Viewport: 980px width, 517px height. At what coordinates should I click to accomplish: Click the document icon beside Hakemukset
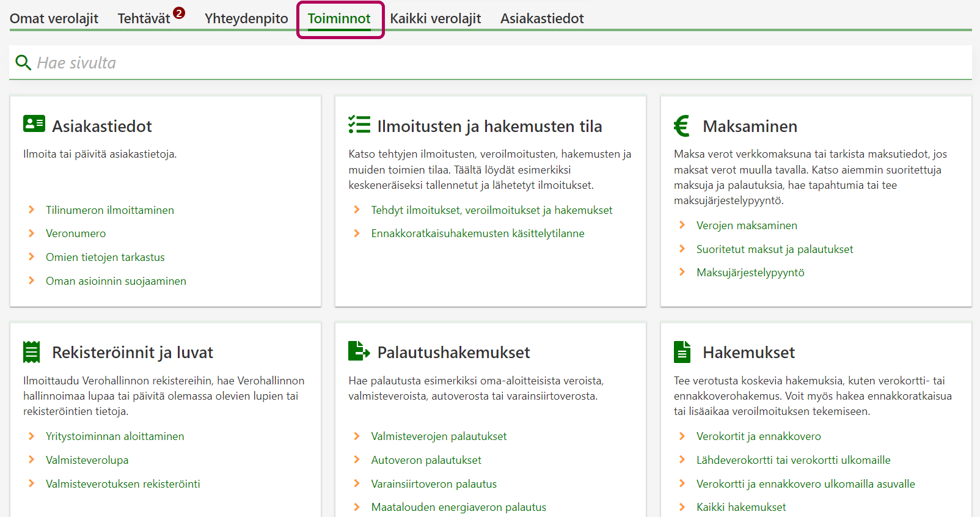[682, 352]
